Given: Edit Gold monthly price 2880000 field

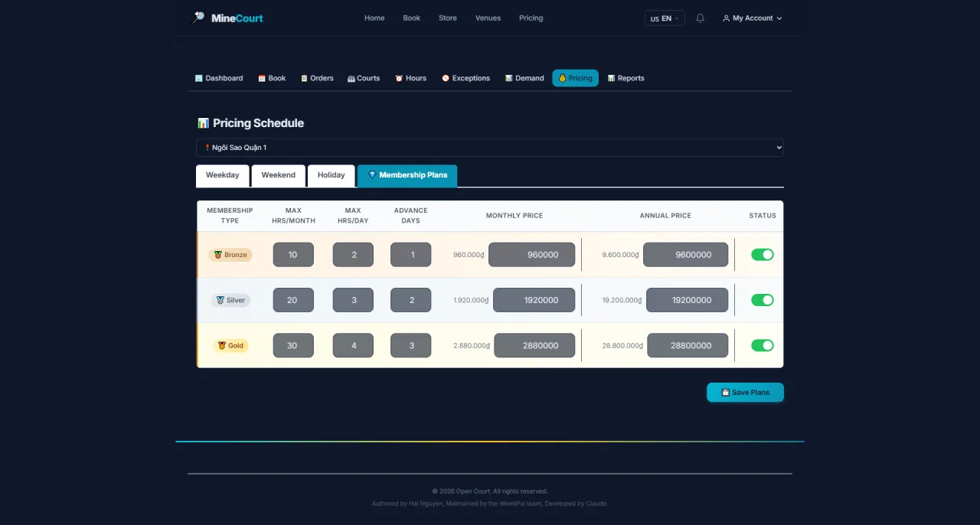Looking at the screenshot, I should (x=534, y=345).
